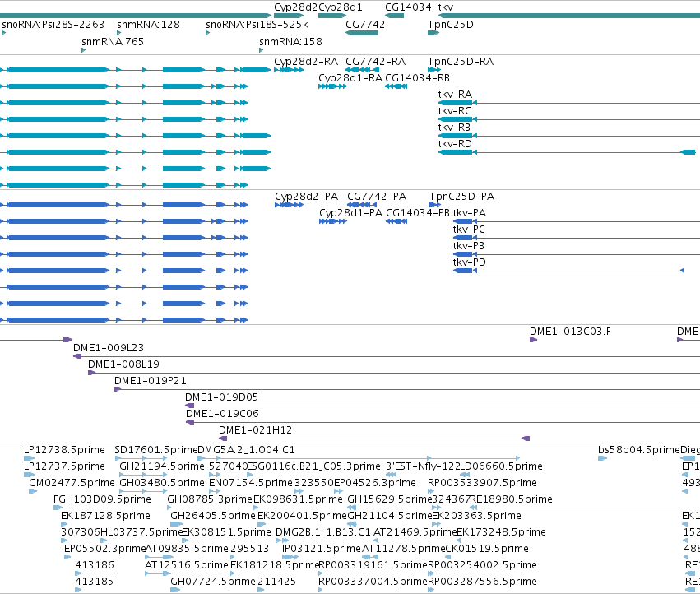Select the tkv-RC transcript label
The image size is (700, 594).
[x=454, y=111]
